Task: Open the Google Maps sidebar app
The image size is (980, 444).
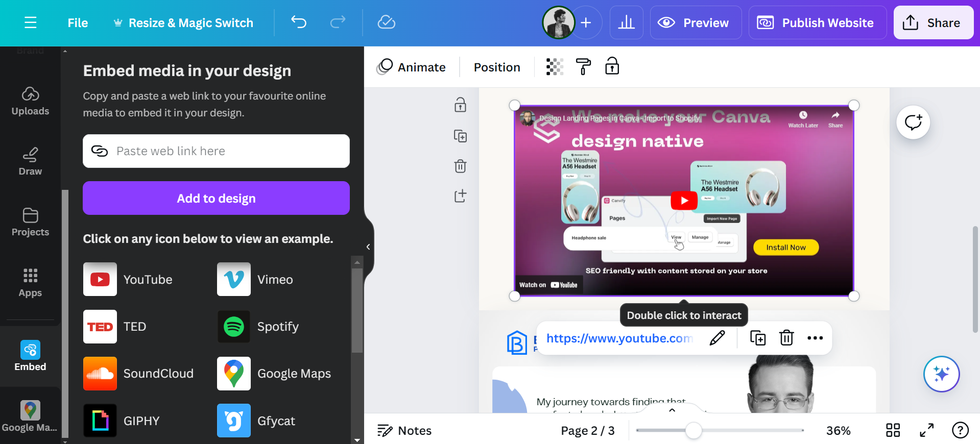Action: (30, 416)
